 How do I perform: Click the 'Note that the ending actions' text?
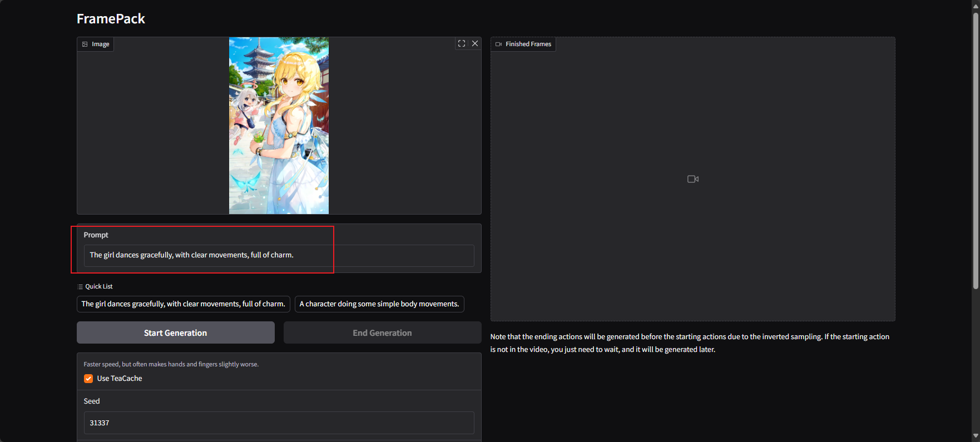click(690, 343)
